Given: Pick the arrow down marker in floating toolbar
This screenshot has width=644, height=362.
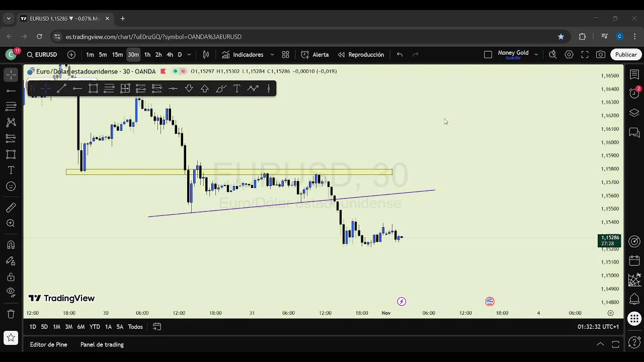Looking at the screenshot, I should point(189,89).
